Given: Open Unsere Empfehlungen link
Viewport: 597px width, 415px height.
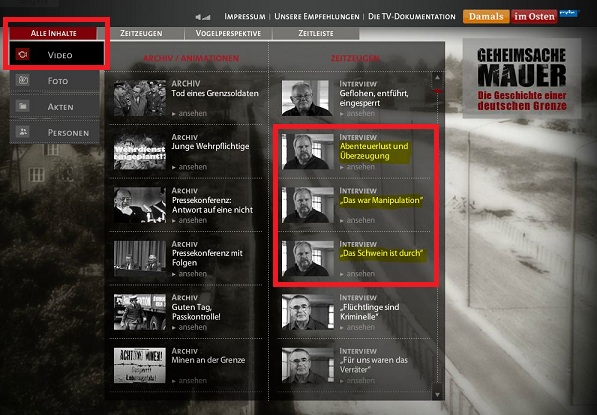Looking at the screenshot, I should 317,17.
